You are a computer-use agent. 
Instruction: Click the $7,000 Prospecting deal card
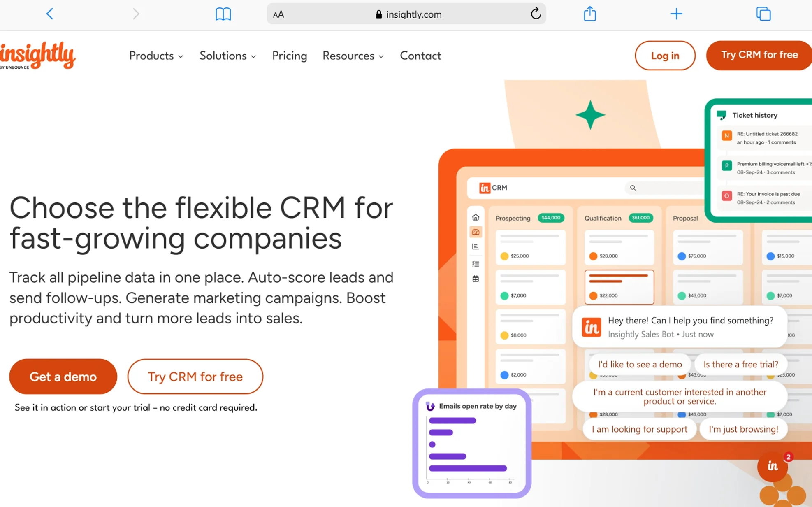click(531, 287)
